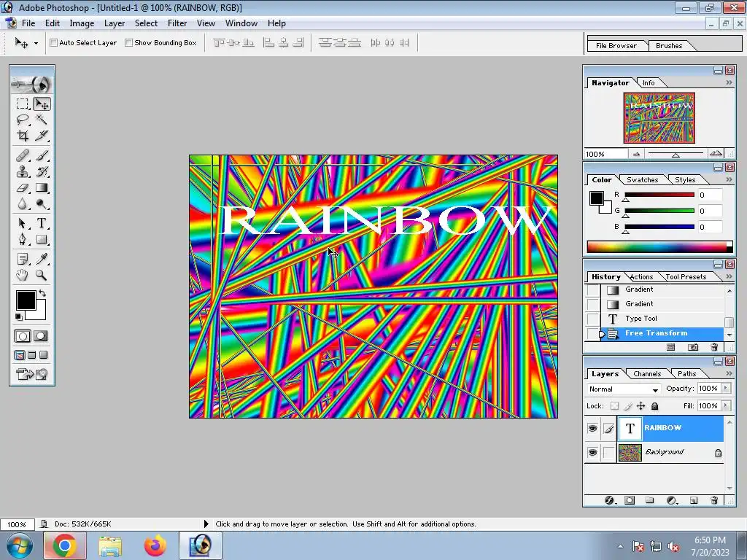
Task: Open the Fill slider arrow
Action: 726,405
